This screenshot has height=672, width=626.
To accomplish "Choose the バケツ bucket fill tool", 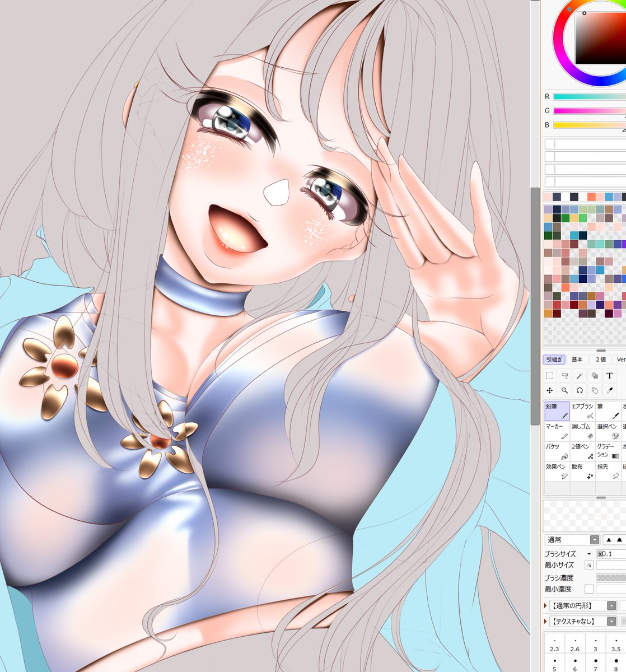I will [557, 451].
